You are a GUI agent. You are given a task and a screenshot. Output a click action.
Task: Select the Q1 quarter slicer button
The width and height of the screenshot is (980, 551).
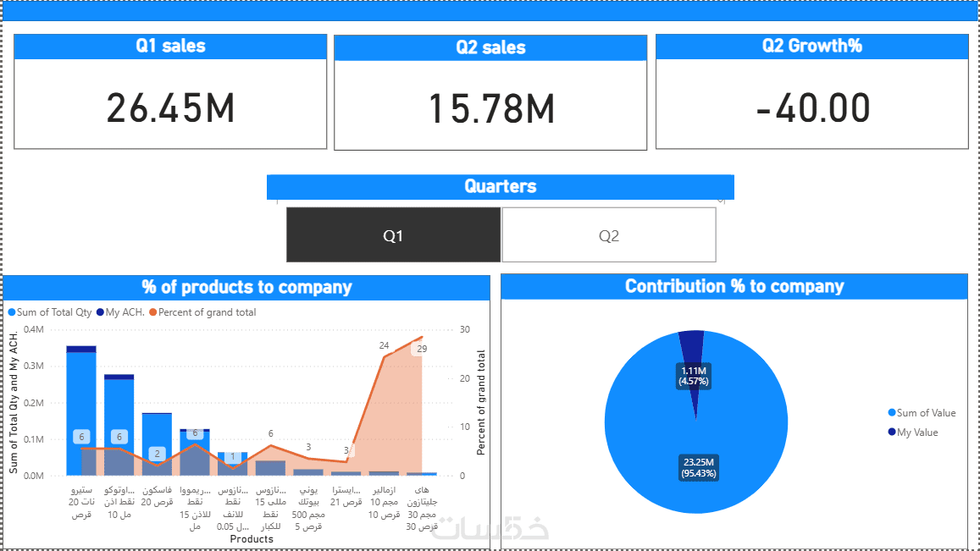pyautogui.click(x=393, y=235)
